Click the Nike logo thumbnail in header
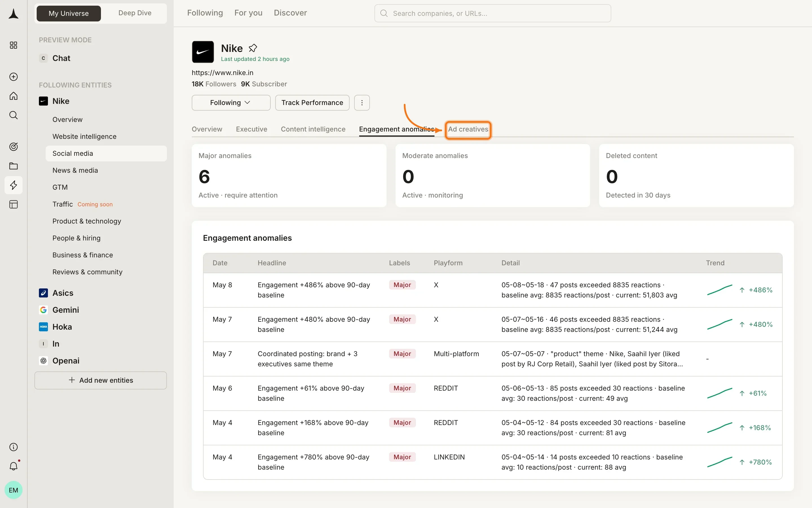Viewport: 812px width, 508px height. [203, 52]
